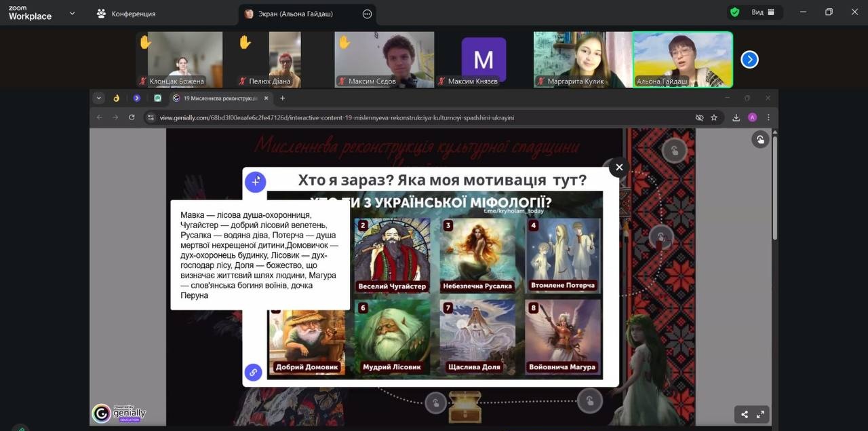Viewport: 868px width, 431px height.
Task: Show next participants with blue arrow button
Action: (x=749, y=60)
